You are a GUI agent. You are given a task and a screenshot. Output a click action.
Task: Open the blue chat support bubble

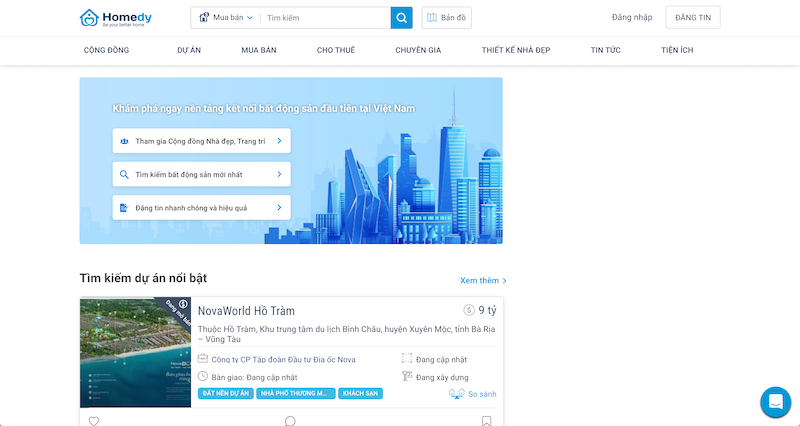776,402
